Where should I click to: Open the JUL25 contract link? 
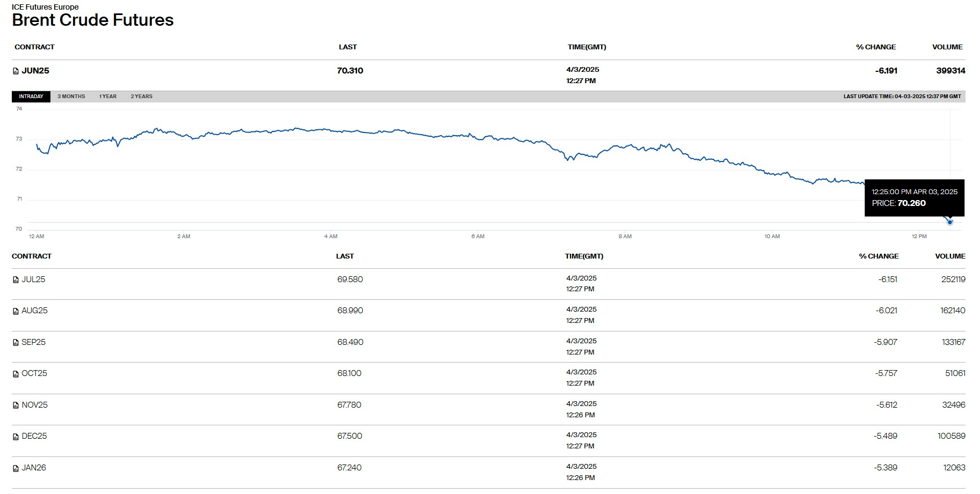coord(33,279)
